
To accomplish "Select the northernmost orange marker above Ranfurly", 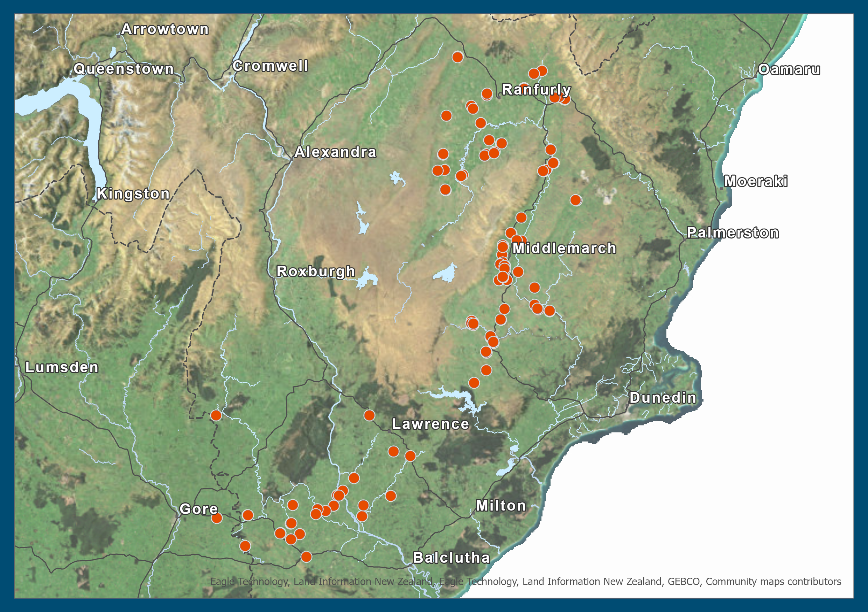I will point(457,57).
